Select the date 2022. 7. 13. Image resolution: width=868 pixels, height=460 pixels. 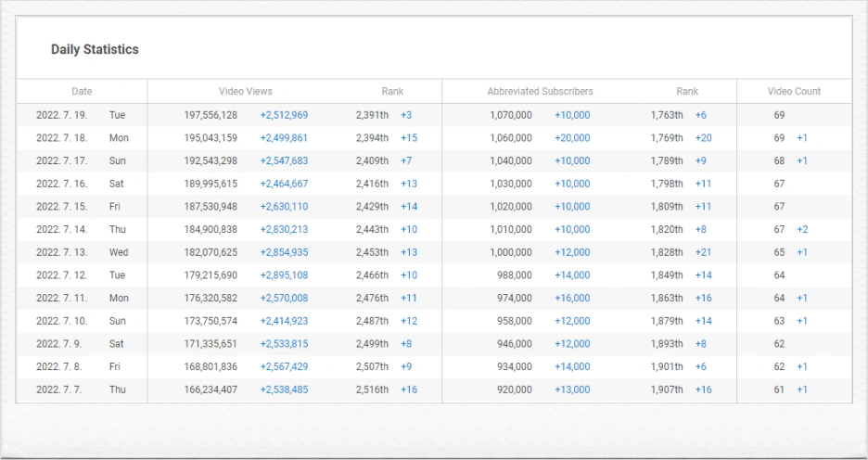(61, 252)
